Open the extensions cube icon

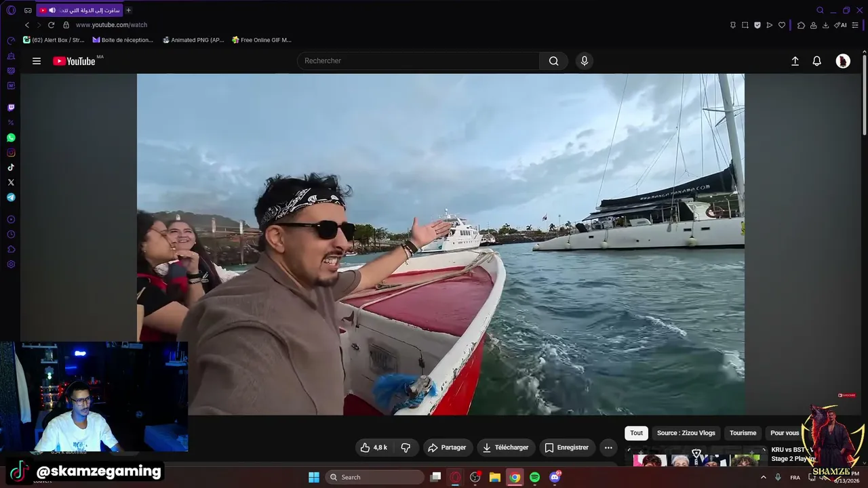click(801, 25)
